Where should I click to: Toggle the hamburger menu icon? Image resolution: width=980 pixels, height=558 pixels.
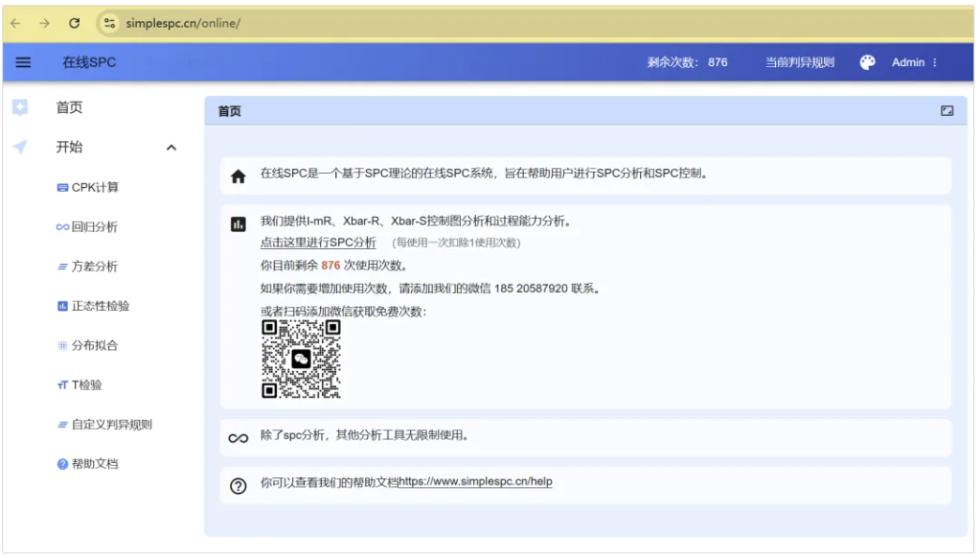pos(23,62)
